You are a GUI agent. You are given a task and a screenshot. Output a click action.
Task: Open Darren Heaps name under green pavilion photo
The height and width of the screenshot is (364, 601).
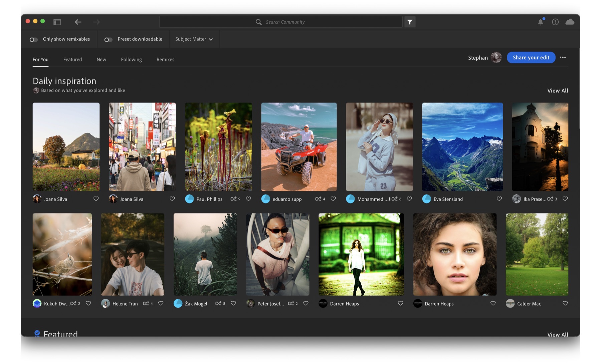click(x=344, y=304)
